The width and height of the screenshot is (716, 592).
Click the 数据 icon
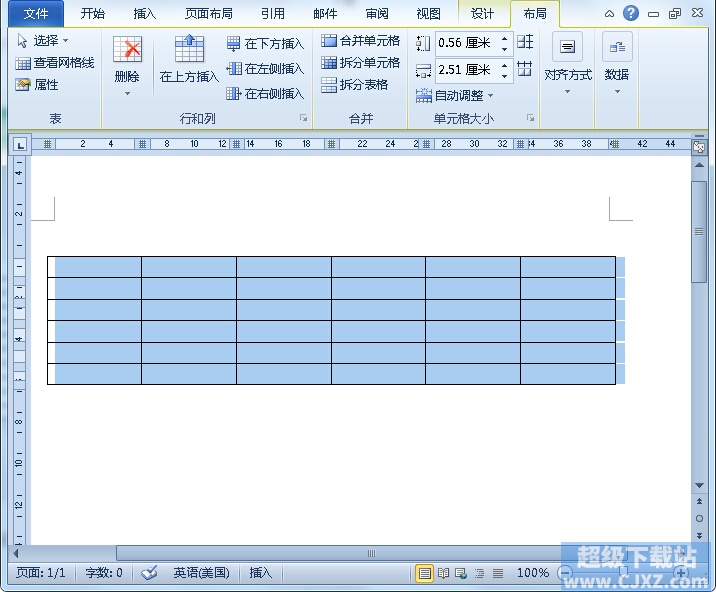point(617,47)
